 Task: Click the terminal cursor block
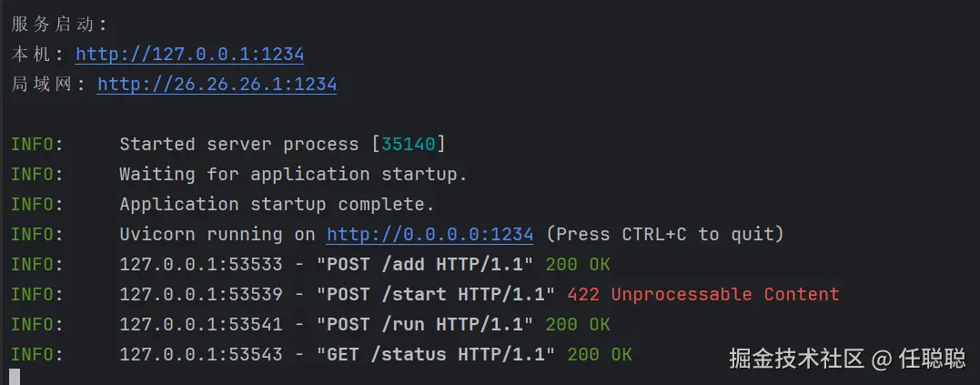pos(15,377)
